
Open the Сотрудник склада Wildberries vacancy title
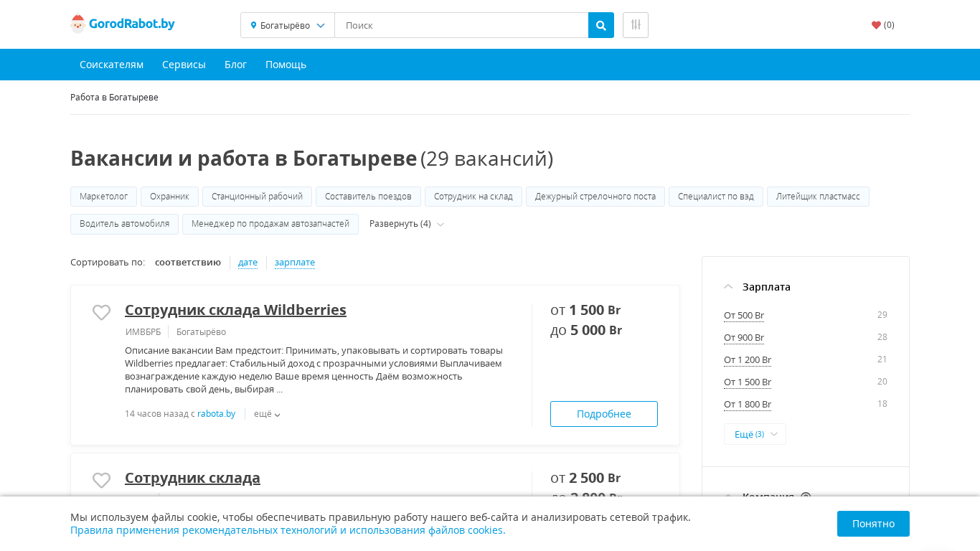click(235, 310)
